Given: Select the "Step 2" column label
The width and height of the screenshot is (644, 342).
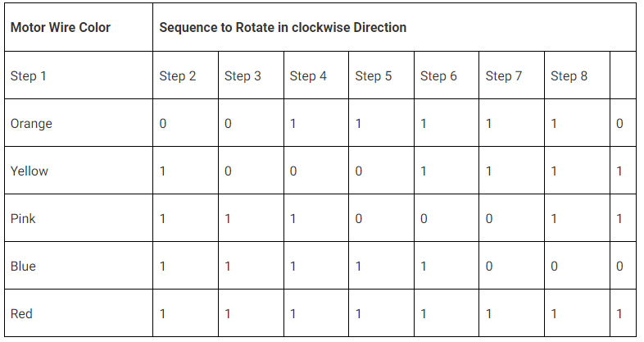Looking at the screenshot, I should [x=178, y=76].
